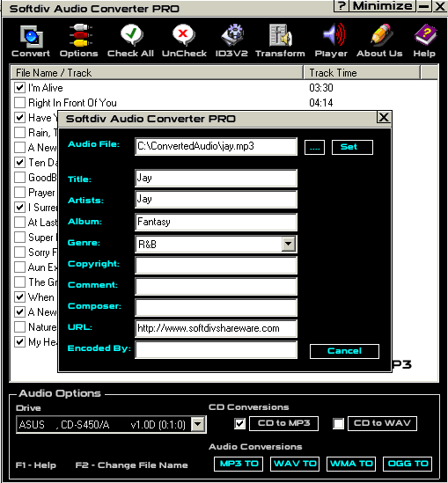Sort by File Name / Track column header
This screenshot has width=448, height=483.
pyautogui.click(x=157, y=73)
